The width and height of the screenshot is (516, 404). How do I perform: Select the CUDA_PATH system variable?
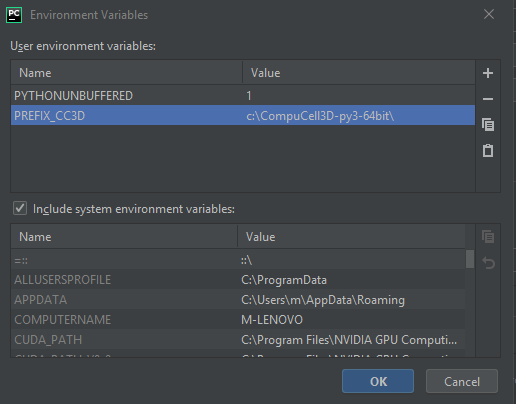click(x=48, y=340)
